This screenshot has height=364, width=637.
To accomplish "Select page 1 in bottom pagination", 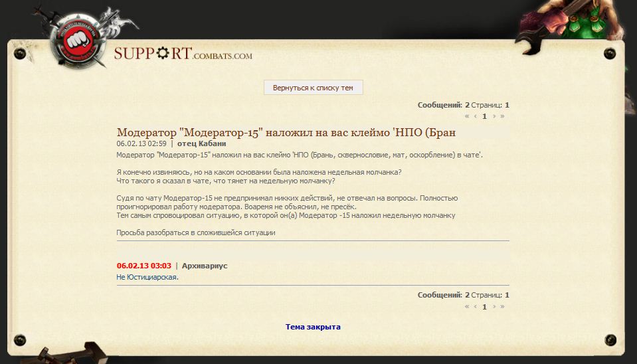I will pyautogui.click(x=484, y=306).
